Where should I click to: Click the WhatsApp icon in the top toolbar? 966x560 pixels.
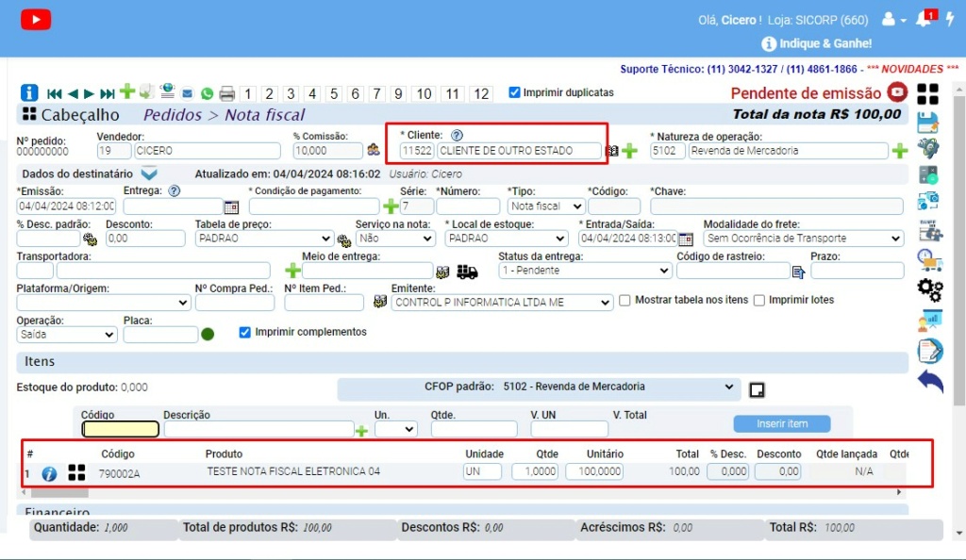click(207, 92)
